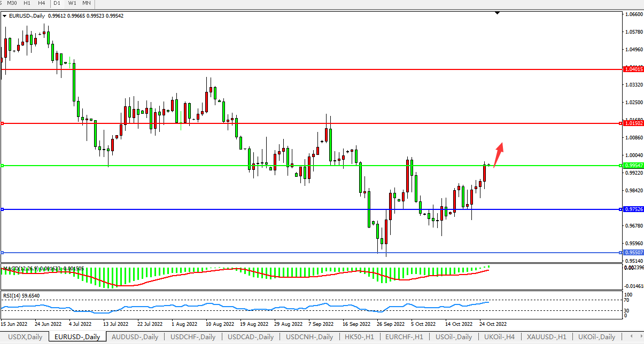Open the HK50-,H1 chart tab
Screen dimensions: 644x344
[x=360, y=337]
